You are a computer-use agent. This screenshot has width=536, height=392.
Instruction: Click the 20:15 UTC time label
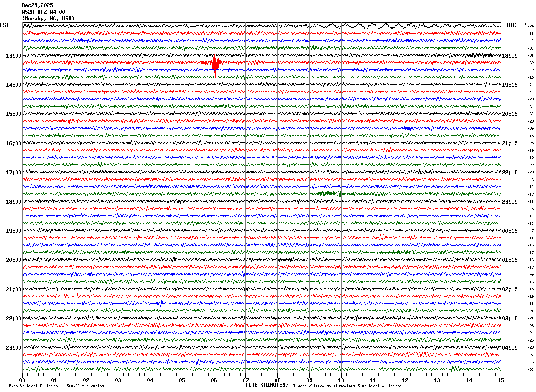point(509,114)
